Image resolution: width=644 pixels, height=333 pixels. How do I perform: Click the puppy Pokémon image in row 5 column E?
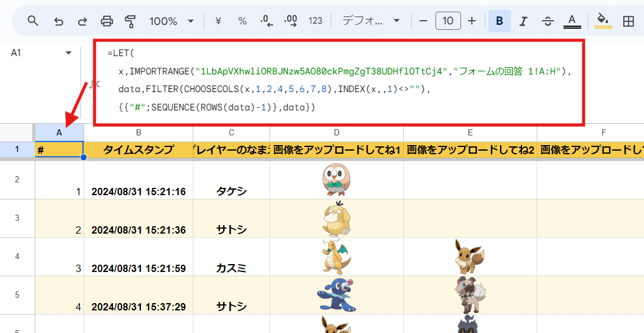(470, 295)
